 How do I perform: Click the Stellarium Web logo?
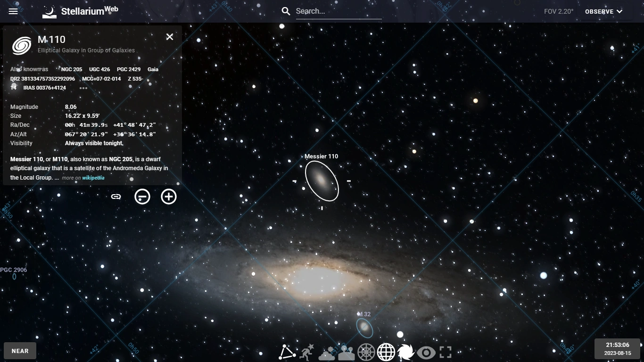[80, 11]
